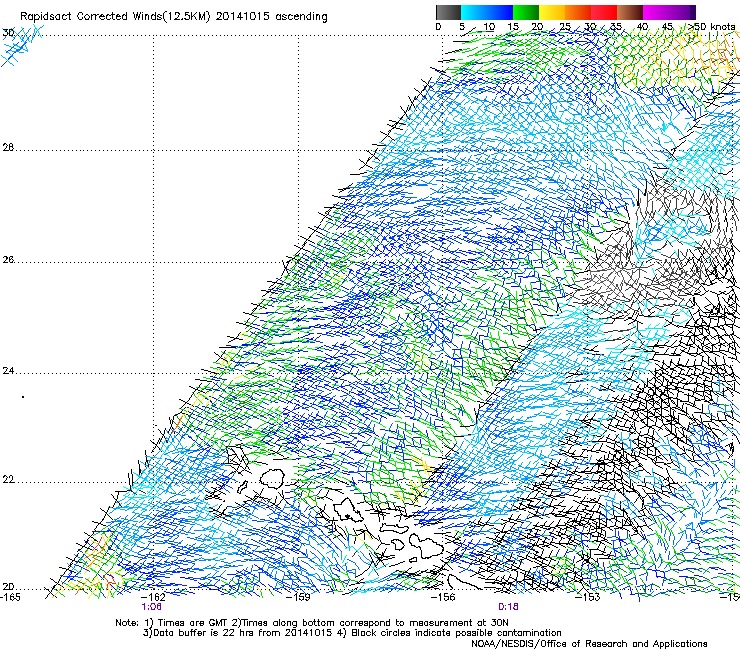Click the Lanai island outline
This screenshot has width=740, height=650.
coord(397,545)
